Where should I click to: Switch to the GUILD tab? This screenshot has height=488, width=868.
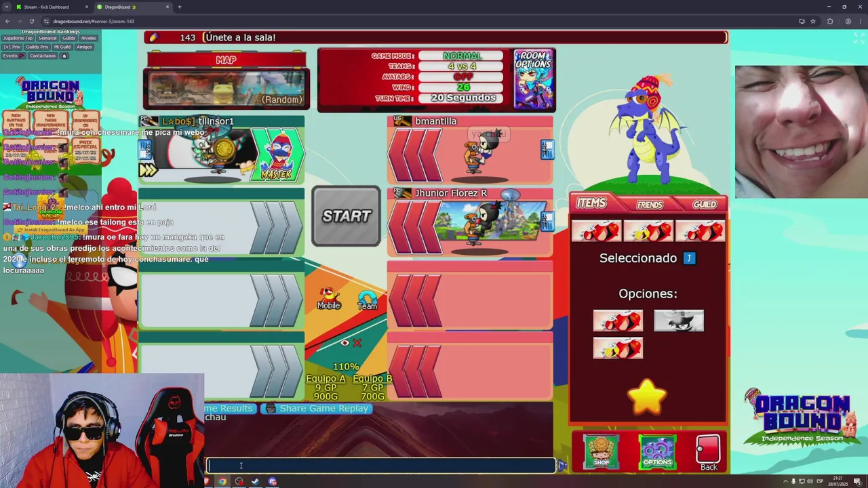tap(704, 205)
